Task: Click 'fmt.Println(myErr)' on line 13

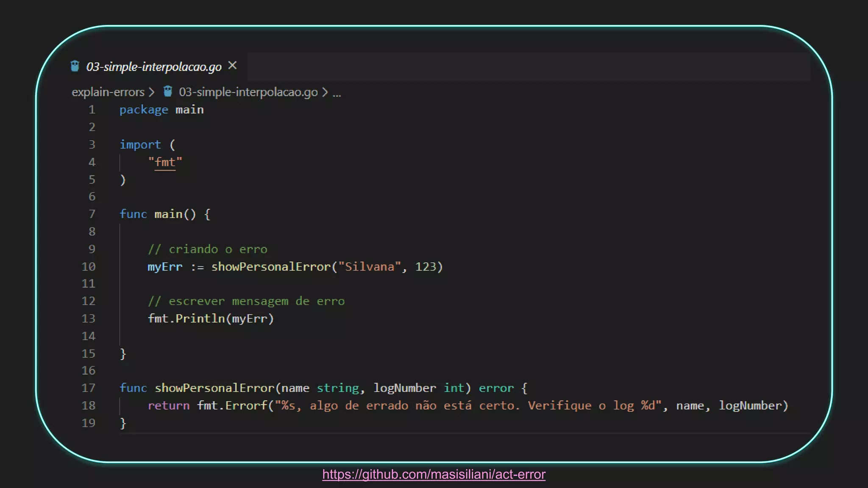Action: click(x=211, y=319)
